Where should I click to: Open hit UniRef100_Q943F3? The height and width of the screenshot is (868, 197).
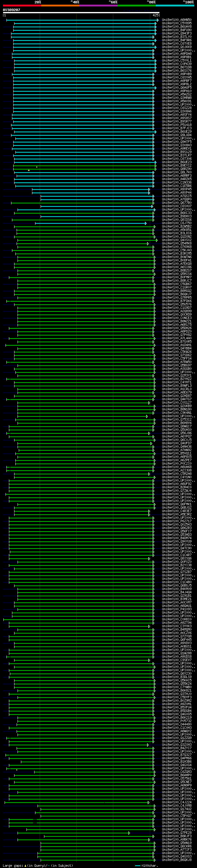(x=176, y=33)
